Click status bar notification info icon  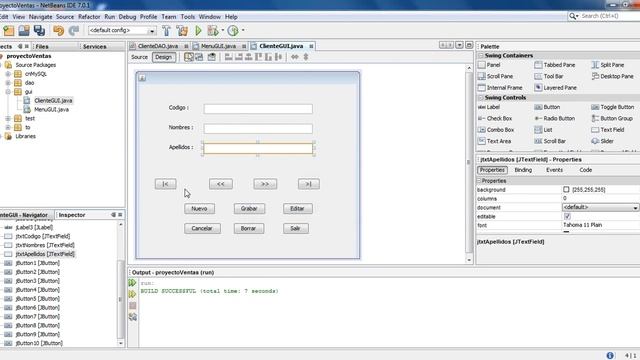(x=610, y=356)
